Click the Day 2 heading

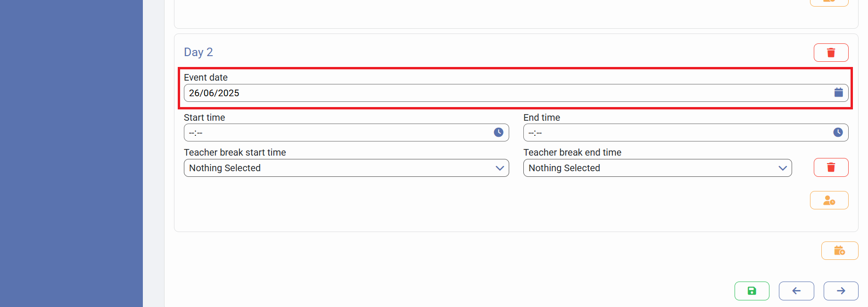(198, 52)
